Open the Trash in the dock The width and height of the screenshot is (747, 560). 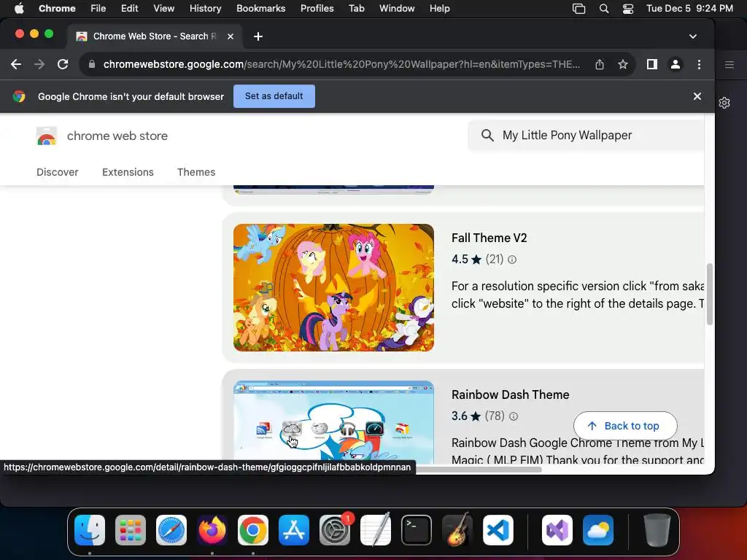pyautogui.click(x=657, y=530)
